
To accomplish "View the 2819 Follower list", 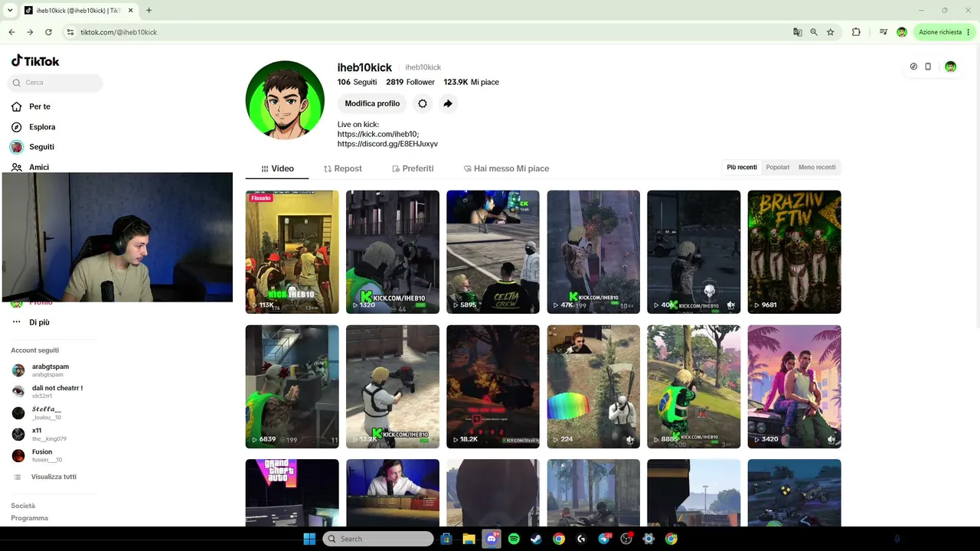I will click(x=410, y=82).
